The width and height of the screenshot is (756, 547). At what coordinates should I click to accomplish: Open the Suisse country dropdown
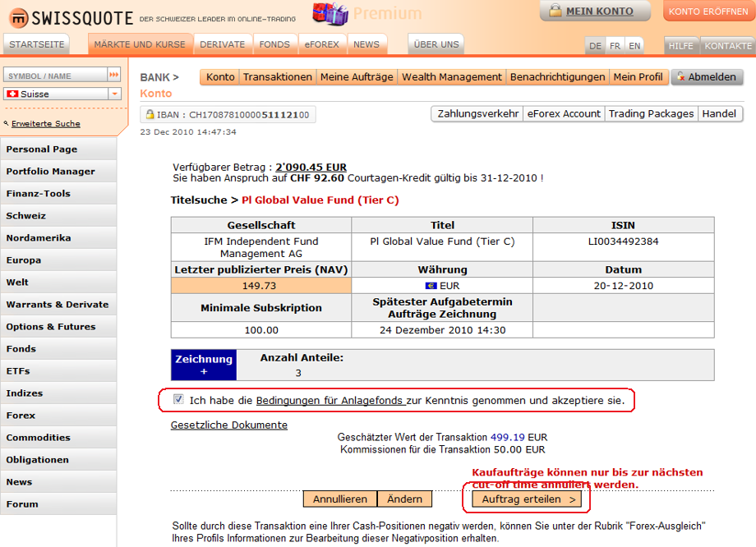click(115, 94)
